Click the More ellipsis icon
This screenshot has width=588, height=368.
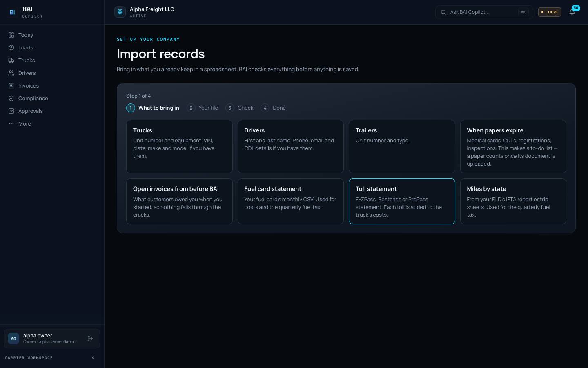[11, 124]
